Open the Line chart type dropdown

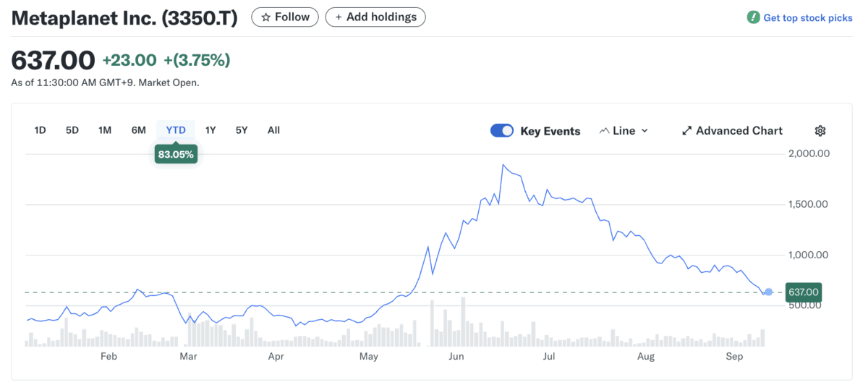tap(624, 131)
